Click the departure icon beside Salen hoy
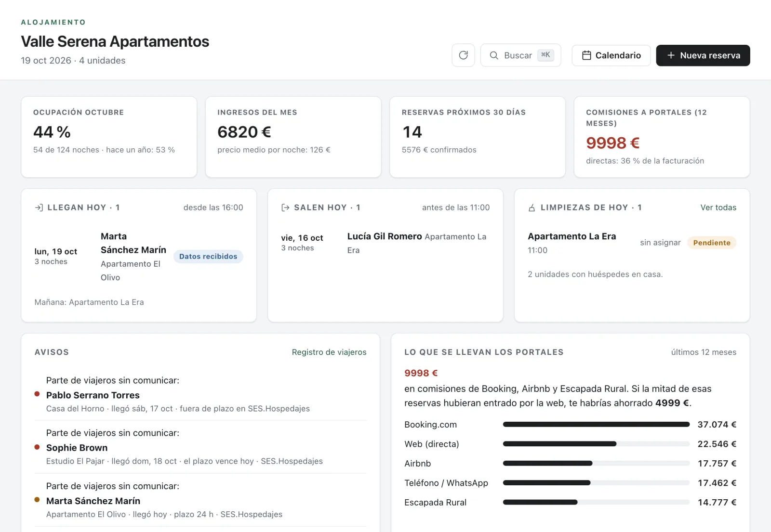 [285, 208]
